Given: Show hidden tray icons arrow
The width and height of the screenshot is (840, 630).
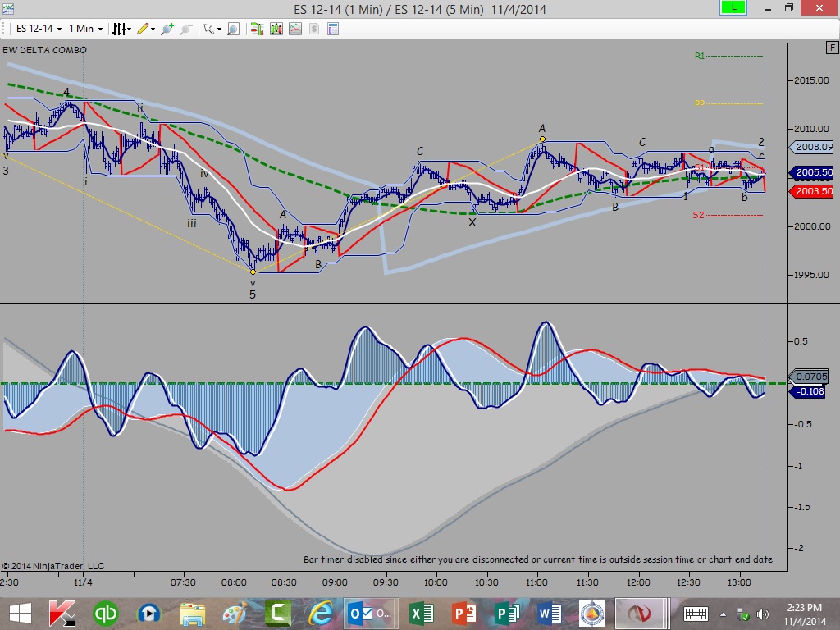Looking at the screenshot, I should [x=723, y=614].
